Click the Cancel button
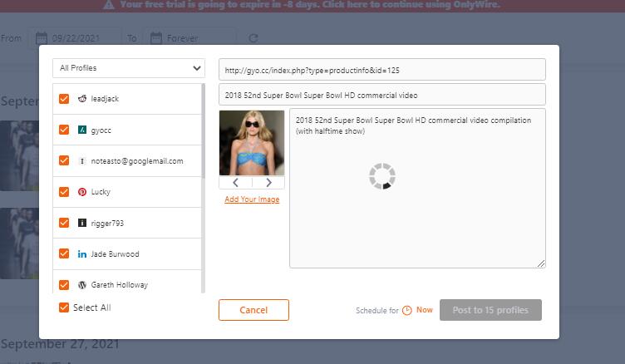This screenshot has height=364, width=625. (x=253, y=310)
